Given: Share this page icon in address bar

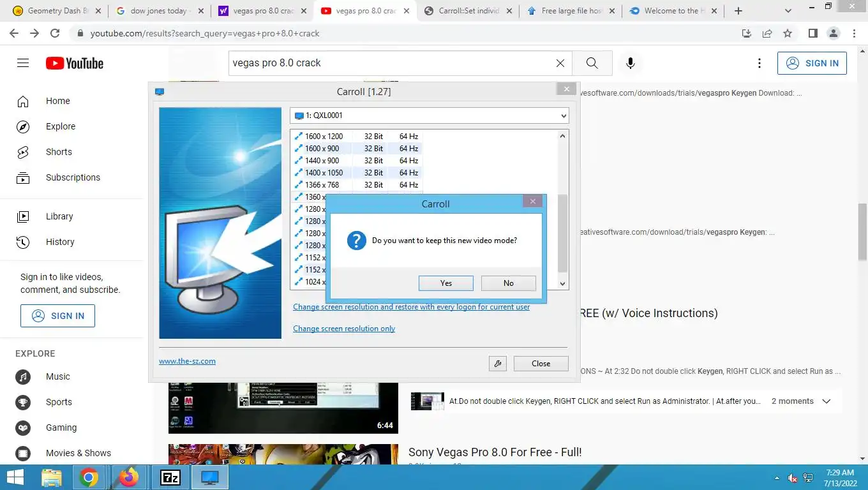Looking at the screenshot, I should coord(767,33).
